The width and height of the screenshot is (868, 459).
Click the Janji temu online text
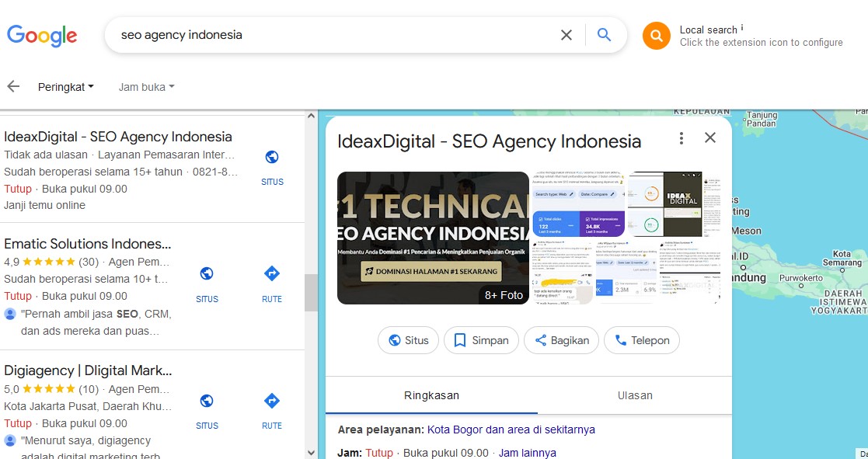tap(44, 205)
